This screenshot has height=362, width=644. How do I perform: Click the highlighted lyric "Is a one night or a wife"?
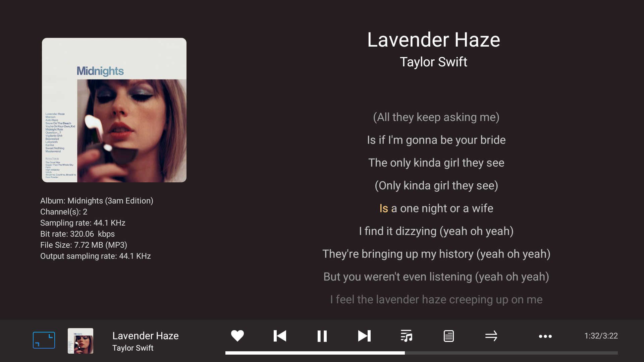point(436,208)
